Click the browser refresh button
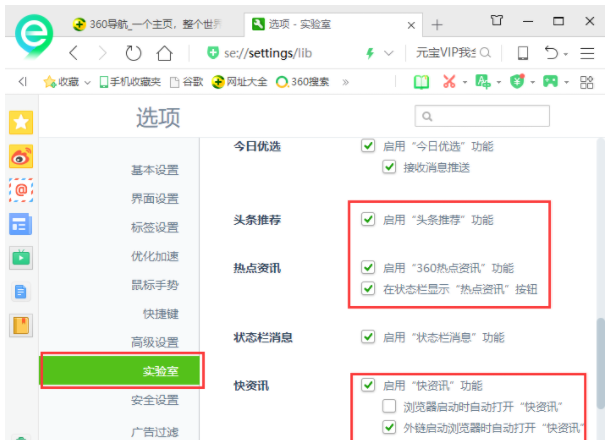The height and width of the screenshot is (440, 609). (133, 53)
